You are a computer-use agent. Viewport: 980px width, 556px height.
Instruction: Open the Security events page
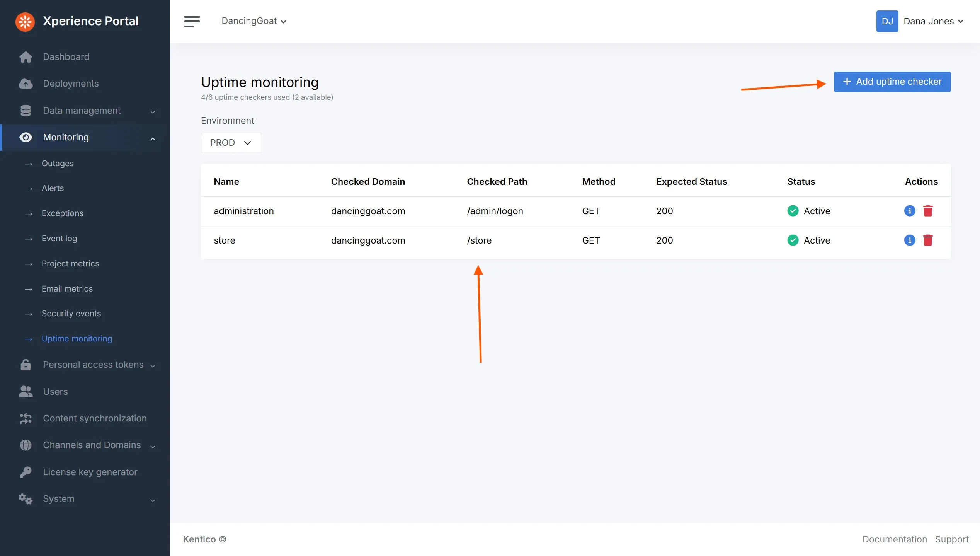tap(71, 314)
